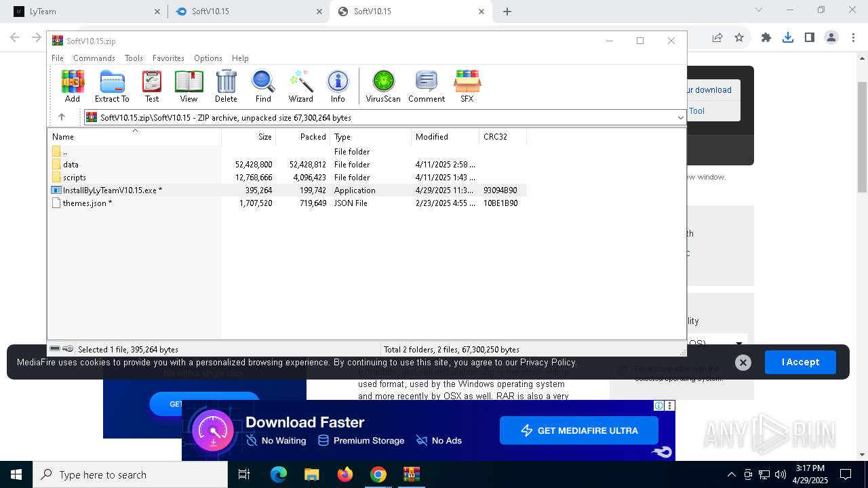
Task: Open the Find magnifier tool
Action: (263, 86)
